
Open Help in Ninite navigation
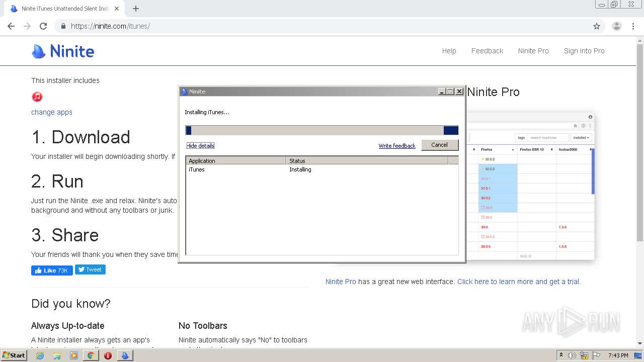[449, 51]
